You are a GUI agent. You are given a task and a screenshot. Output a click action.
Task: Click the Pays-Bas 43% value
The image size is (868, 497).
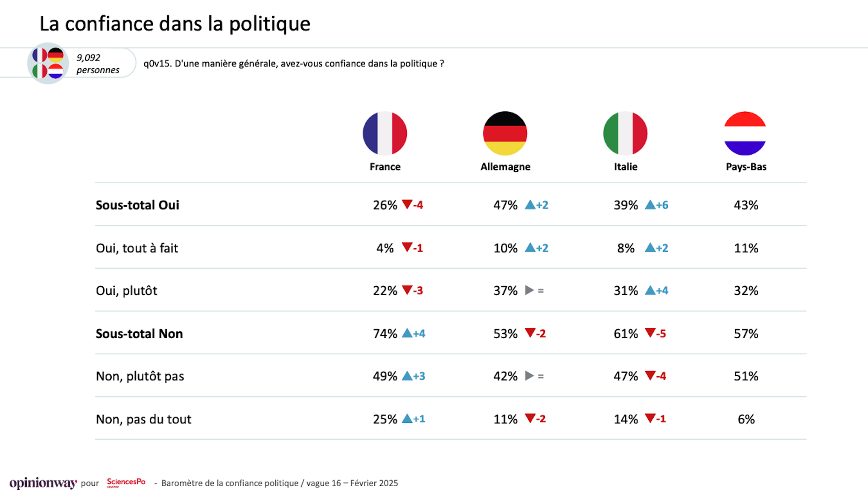coord(746,205)
